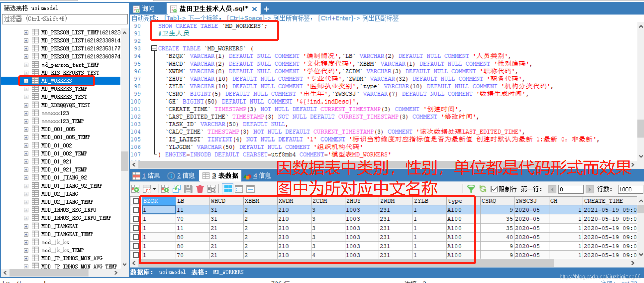
Task: Duplicate the current row
Action: (x=177, y=189)
